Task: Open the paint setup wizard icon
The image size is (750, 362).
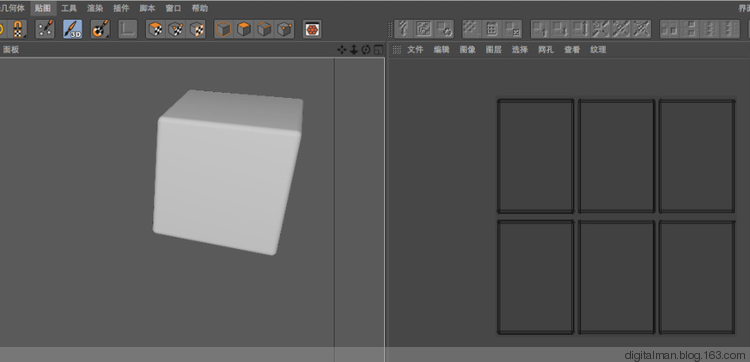Action: coord(45,29)
